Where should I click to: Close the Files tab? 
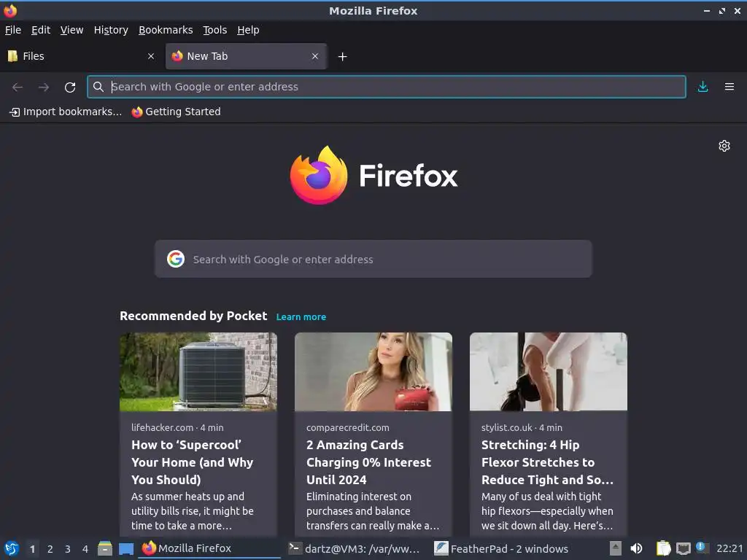point(151,56)
